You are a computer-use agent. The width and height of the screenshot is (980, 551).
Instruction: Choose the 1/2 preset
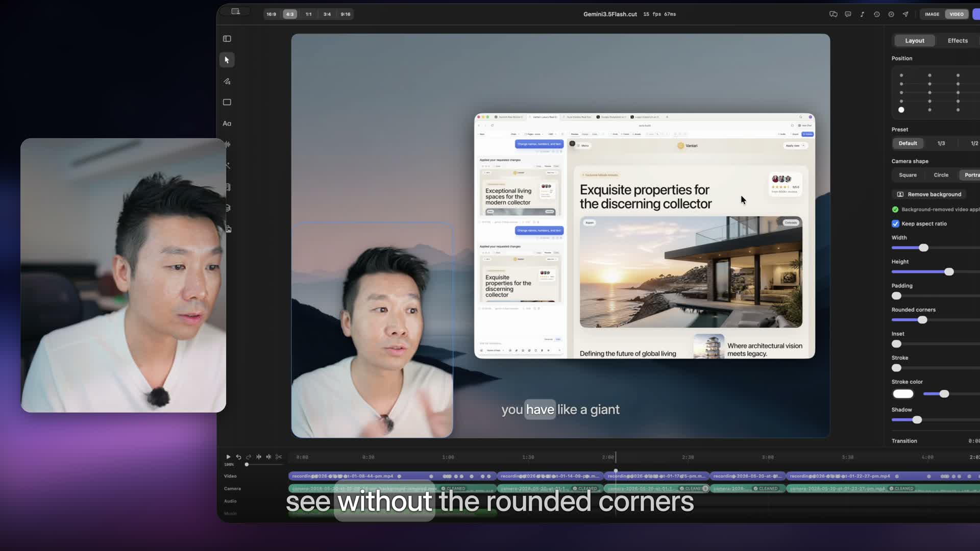coord(974,143)
